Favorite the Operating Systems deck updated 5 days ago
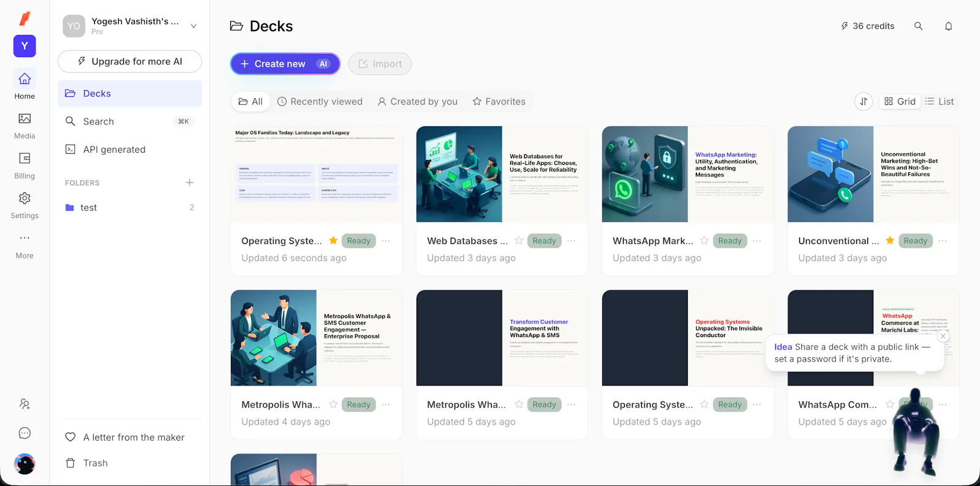This screenshot has height=486, width=980. [704, 404]
